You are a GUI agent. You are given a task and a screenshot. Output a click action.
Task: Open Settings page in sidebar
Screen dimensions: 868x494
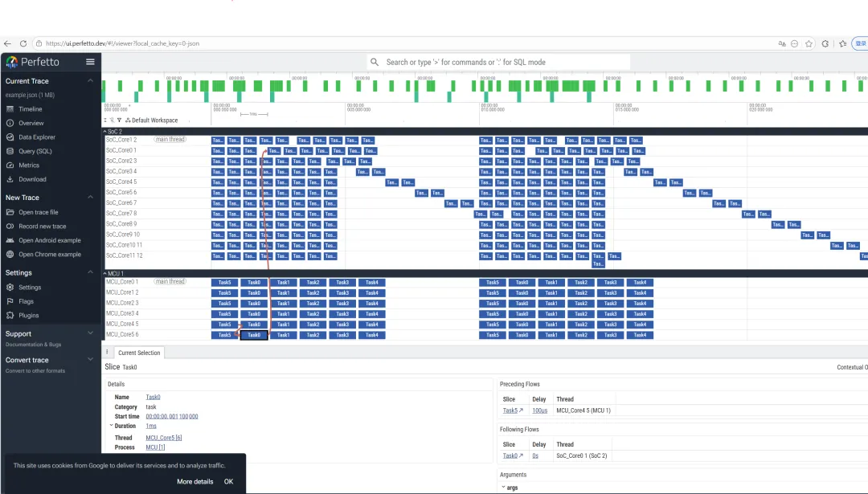(x=23, y=288)
